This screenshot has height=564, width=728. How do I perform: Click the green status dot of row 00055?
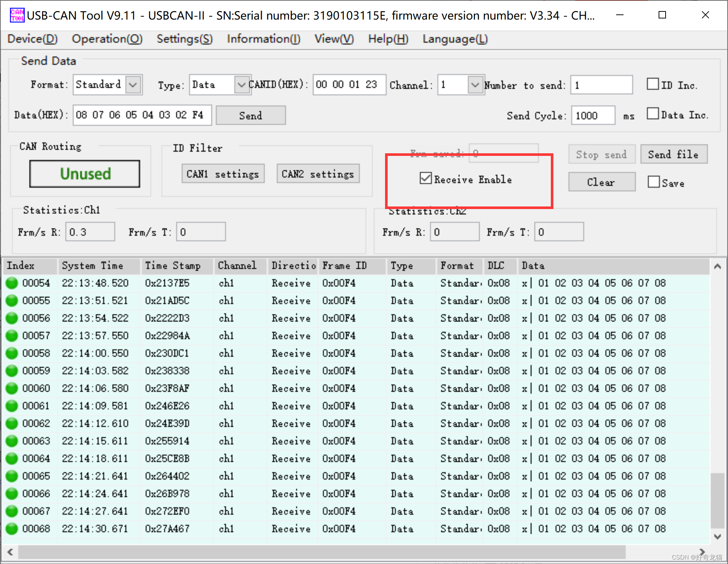pos(12,301)
